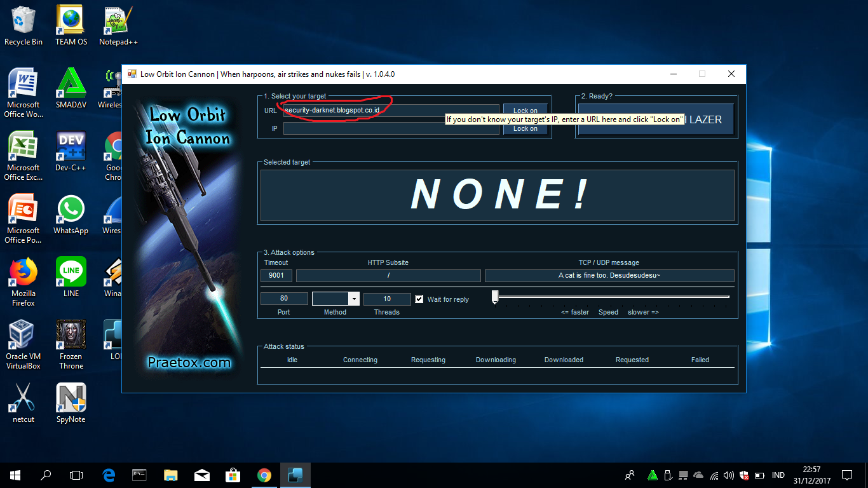Select the netcut desktop shortcut

[24, 403]
